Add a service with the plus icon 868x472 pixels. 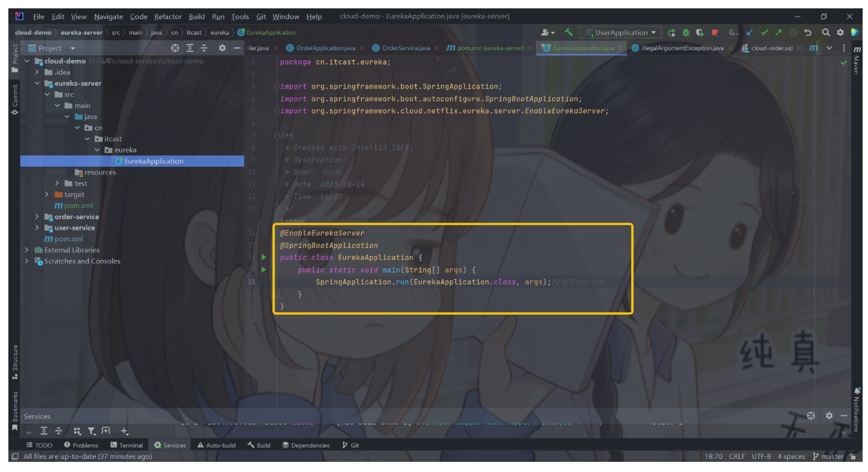pos(124,431)
